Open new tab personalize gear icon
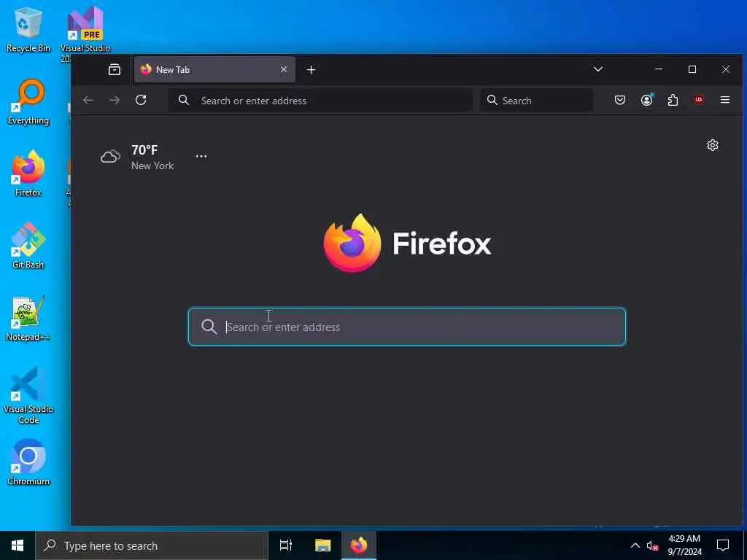747x560 pixels. click(712, 145)
